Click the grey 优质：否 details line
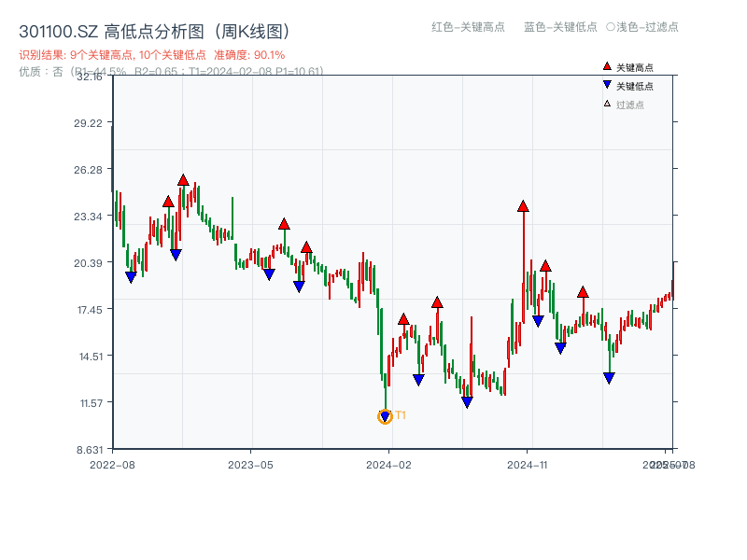This screenshot has height=560, width=747. [x=172, y=72]
